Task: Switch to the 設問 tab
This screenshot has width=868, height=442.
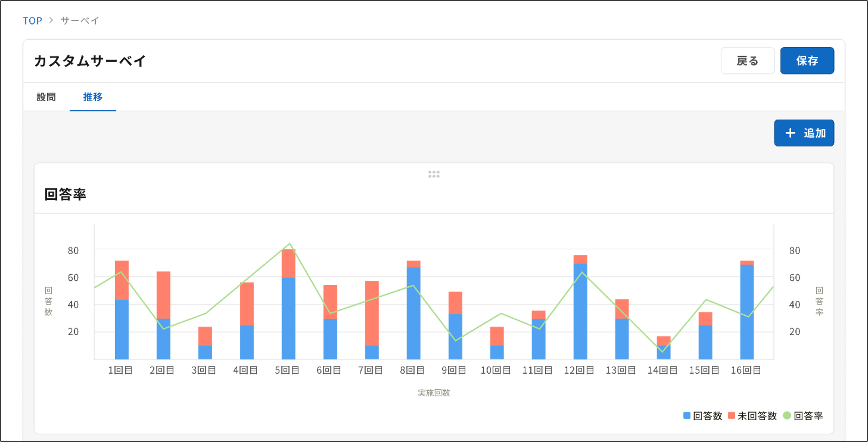Action: pos(46,97)
